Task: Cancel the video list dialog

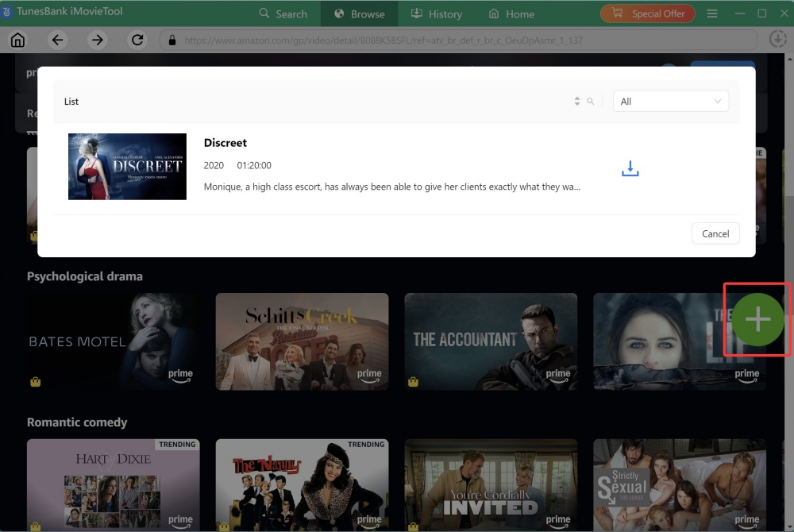Action: (715, 233)
